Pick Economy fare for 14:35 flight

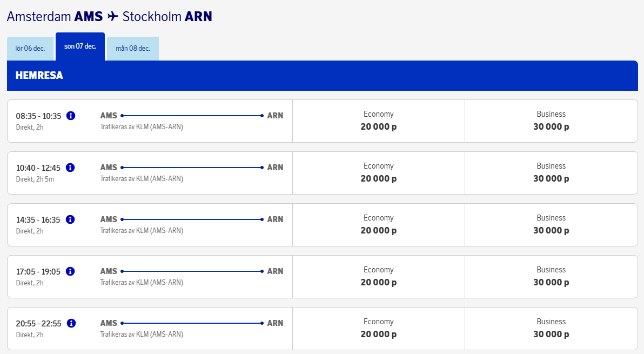[378, 225]
